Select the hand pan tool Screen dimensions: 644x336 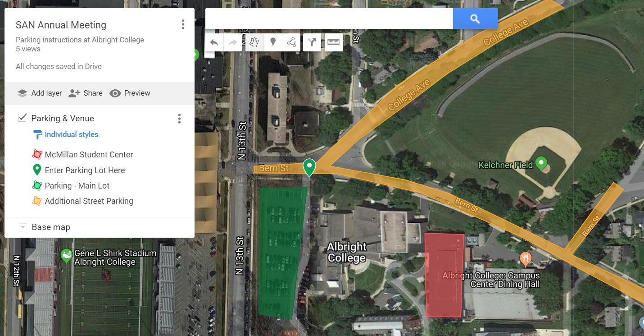tap(254, 42)
